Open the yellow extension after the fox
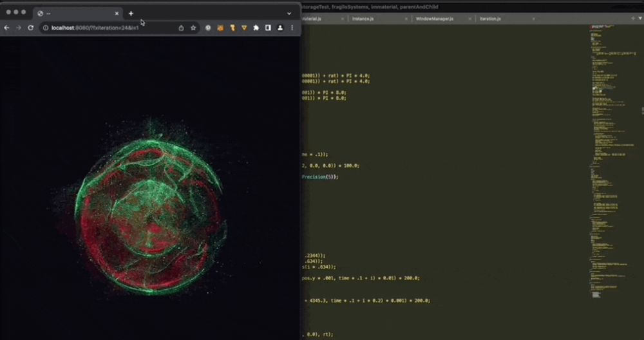 point(232,28)
